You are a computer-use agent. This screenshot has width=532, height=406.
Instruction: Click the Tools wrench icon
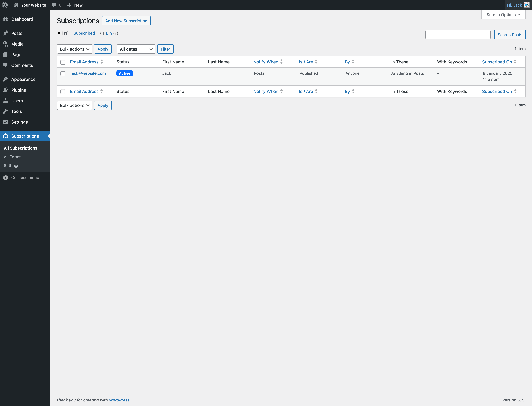coord(6,111)
